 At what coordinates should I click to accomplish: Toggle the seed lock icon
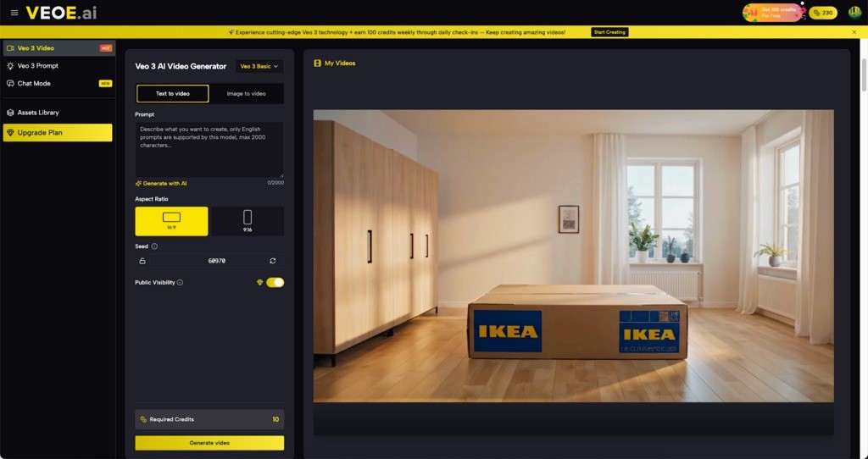(142, 261)
